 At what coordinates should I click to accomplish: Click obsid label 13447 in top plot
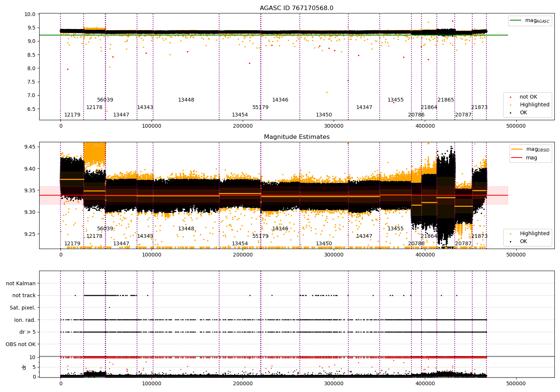point(121,115)
